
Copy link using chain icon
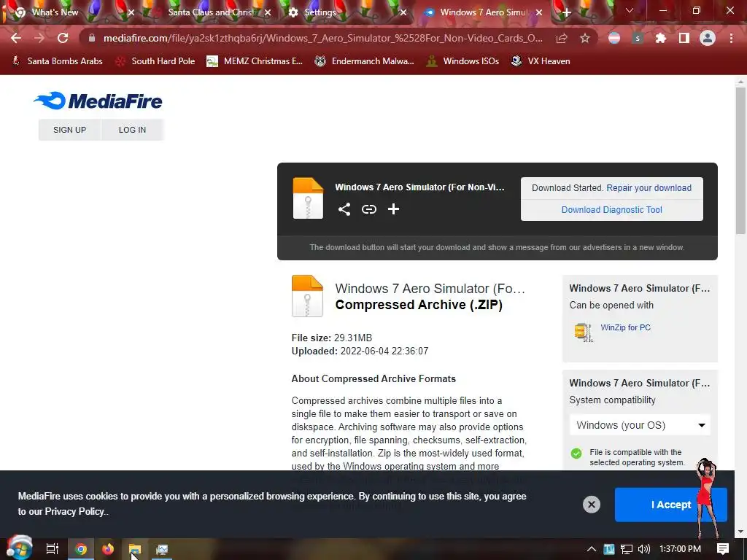coord(368,209)
